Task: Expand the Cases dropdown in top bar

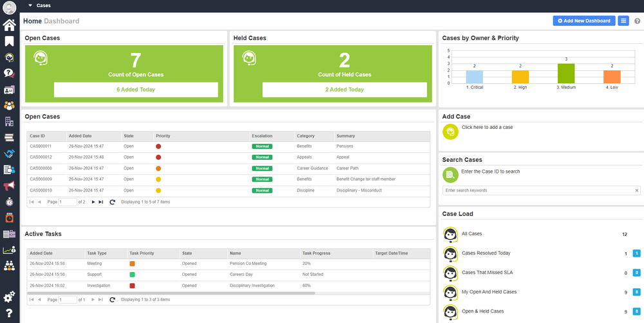Action: (x=30, y=6)
